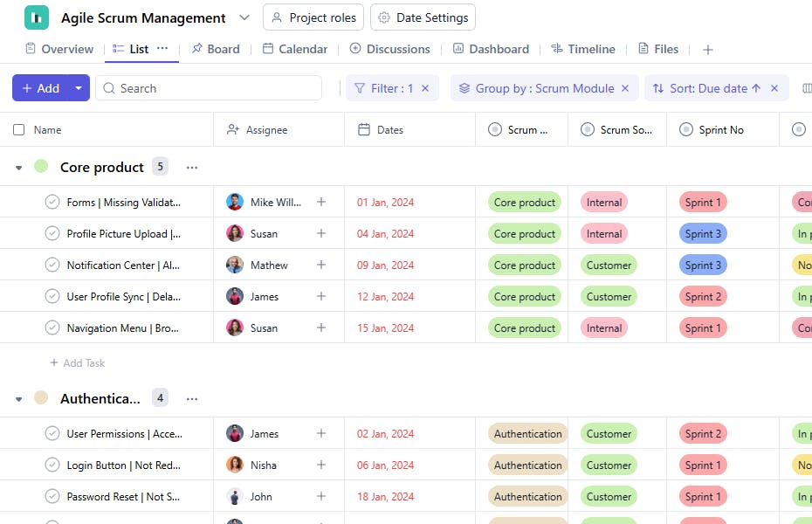Open the 01 Jan, 2024 date
Screen dimensions: 812x524
click(385, 203)
